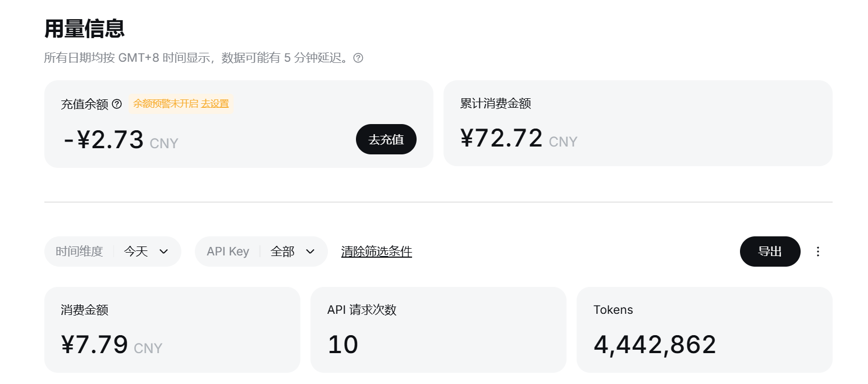Click the help icon beside the delay notice
The width and height of the screenshot is (868, 384).
coord(358,58)
